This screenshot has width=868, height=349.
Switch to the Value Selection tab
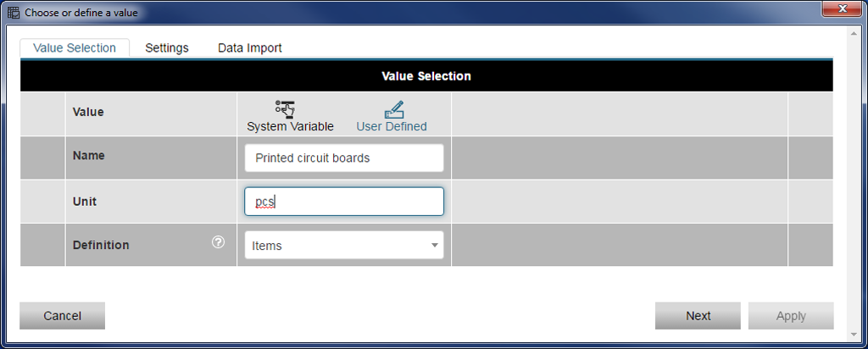pos(75,48)
